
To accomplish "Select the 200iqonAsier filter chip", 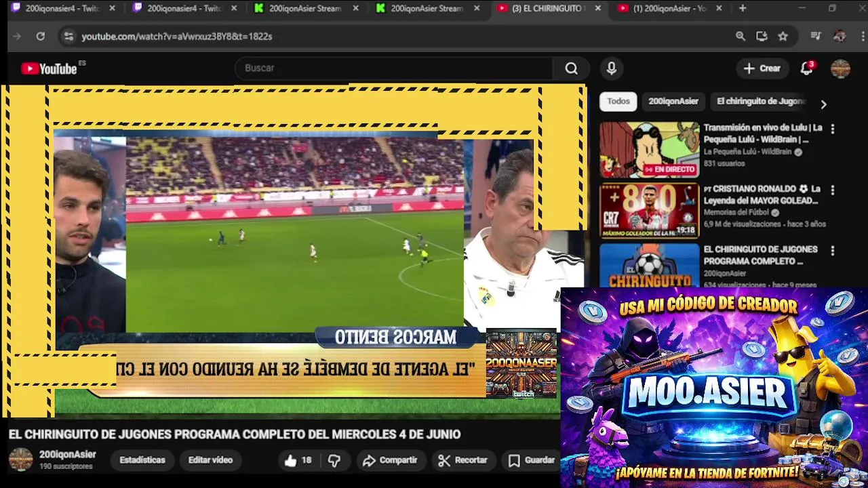I will 673,102.
